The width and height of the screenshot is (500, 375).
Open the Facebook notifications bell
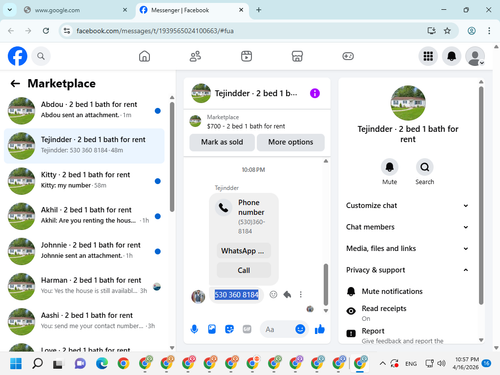(x=451, y=56)
